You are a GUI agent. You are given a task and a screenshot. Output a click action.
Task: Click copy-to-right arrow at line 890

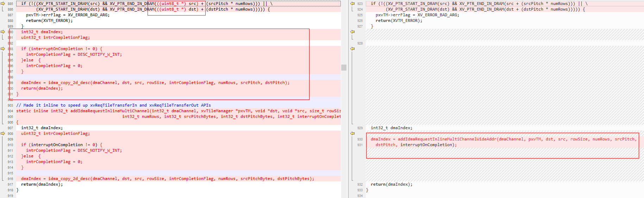(x=3, y=32)
